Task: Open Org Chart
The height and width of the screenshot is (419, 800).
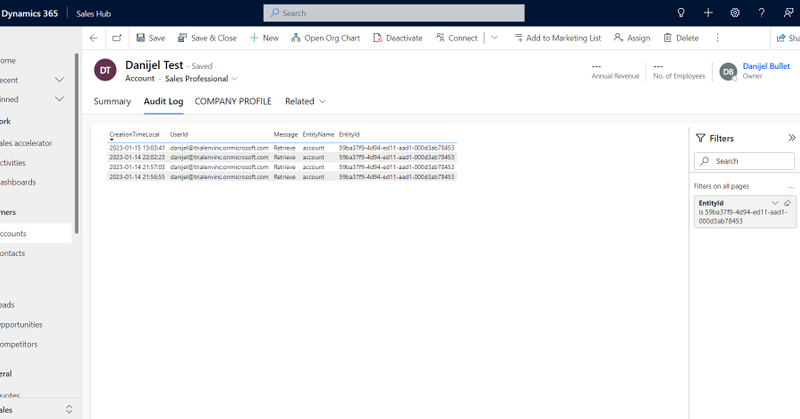Action: point(325,38)
